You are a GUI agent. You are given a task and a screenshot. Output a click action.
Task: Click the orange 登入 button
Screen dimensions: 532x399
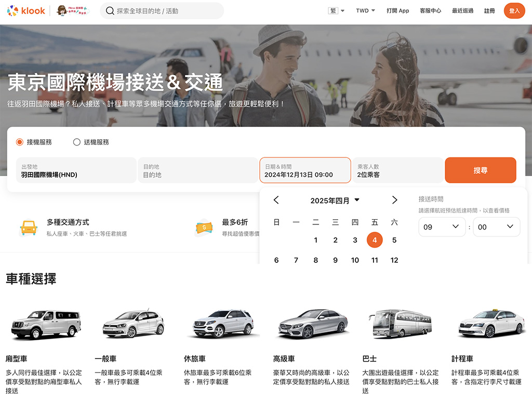tap(514, 11)
